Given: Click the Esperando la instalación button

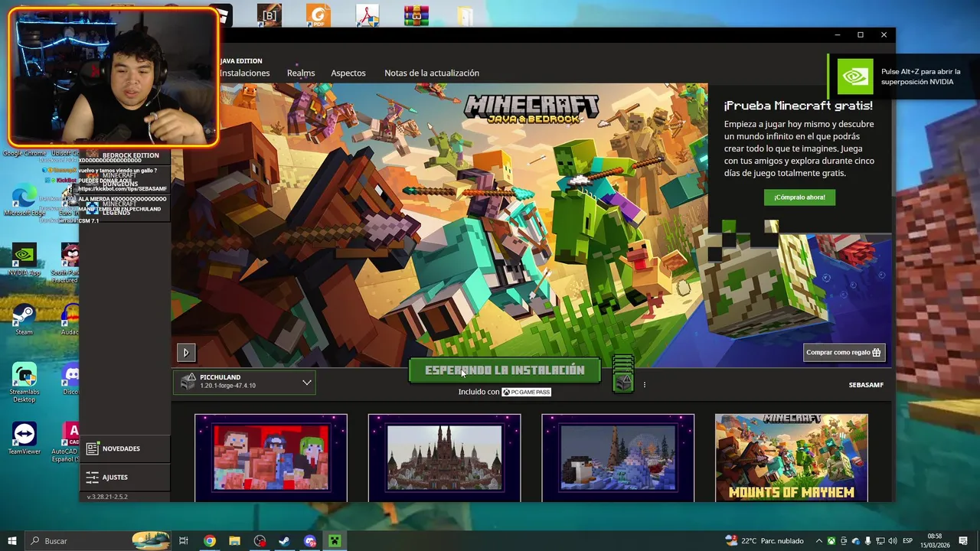Looking at the screenshot, I should [x=505, y=370].
